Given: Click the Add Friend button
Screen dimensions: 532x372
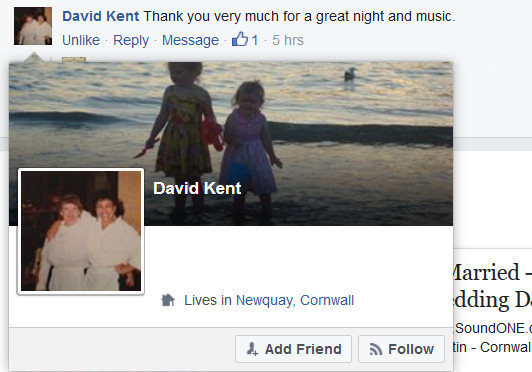Looking at the screenshot, I should [x=293, y=349].
